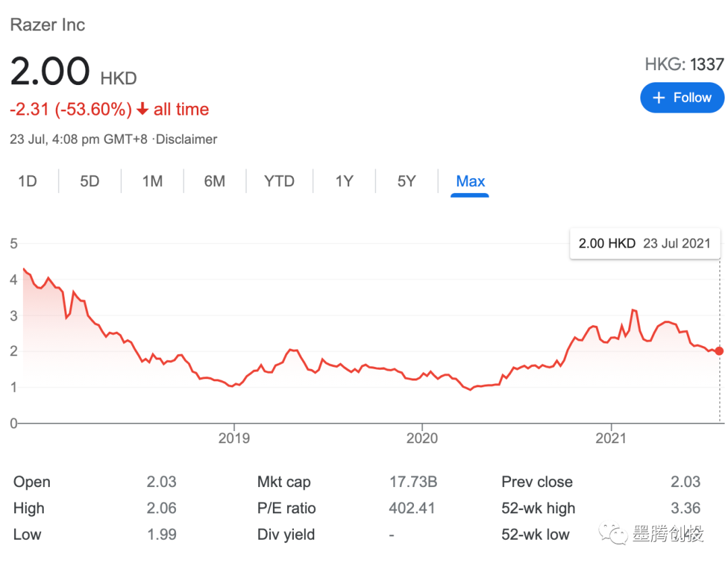Click the plus icon in Follow button
This screenshot has height=566, width=728.
click(x=659, y=98)
